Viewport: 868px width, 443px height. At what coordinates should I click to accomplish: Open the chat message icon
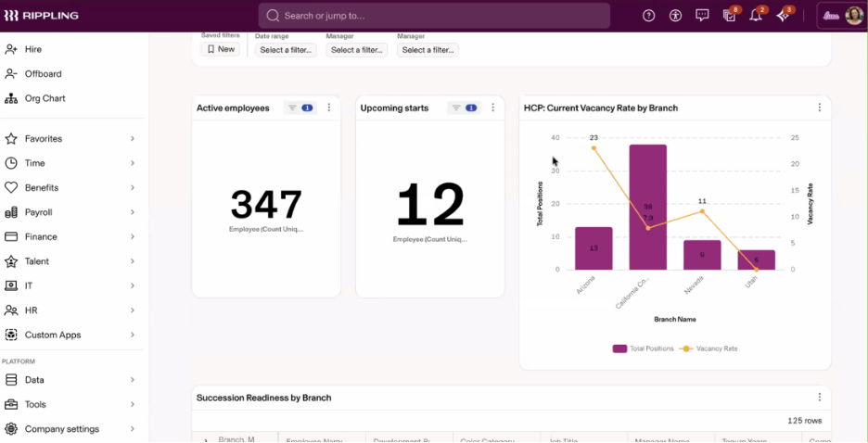(702, 16)
